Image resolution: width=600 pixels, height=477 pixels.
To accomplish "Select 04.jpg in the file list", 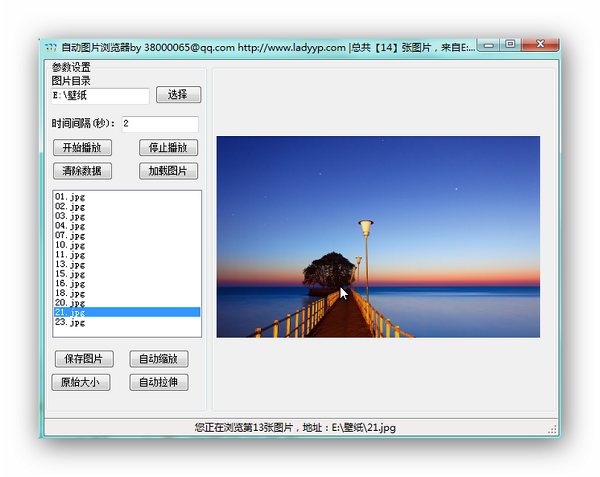I will (x=70, y=226).
